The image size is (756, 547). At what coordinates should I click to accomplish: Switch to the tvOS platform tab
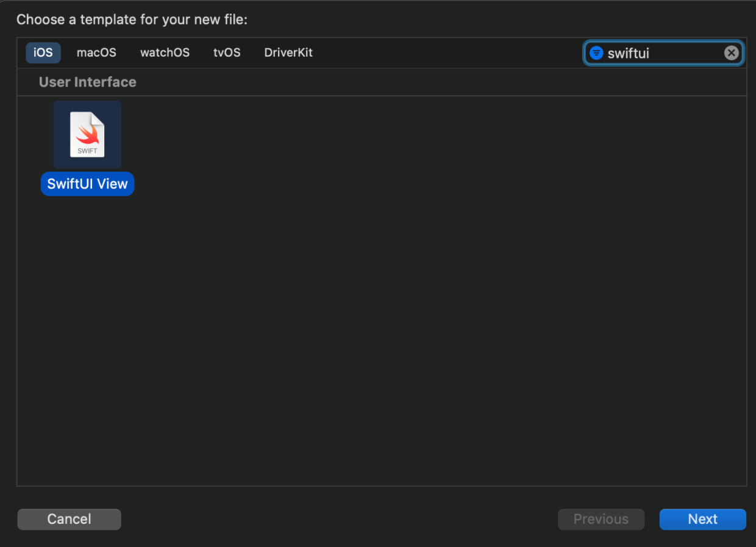coord(227,52)
